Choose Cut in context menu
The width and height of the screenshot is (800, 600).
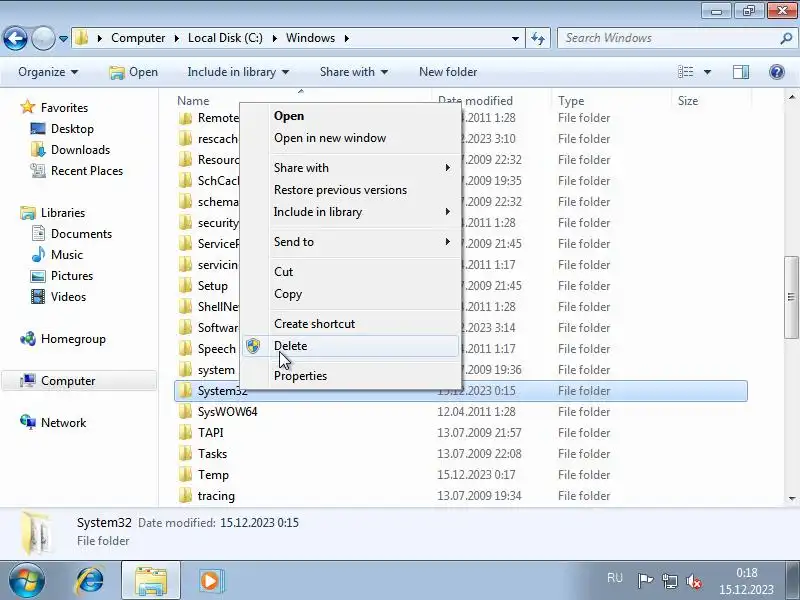pos(351,272)
